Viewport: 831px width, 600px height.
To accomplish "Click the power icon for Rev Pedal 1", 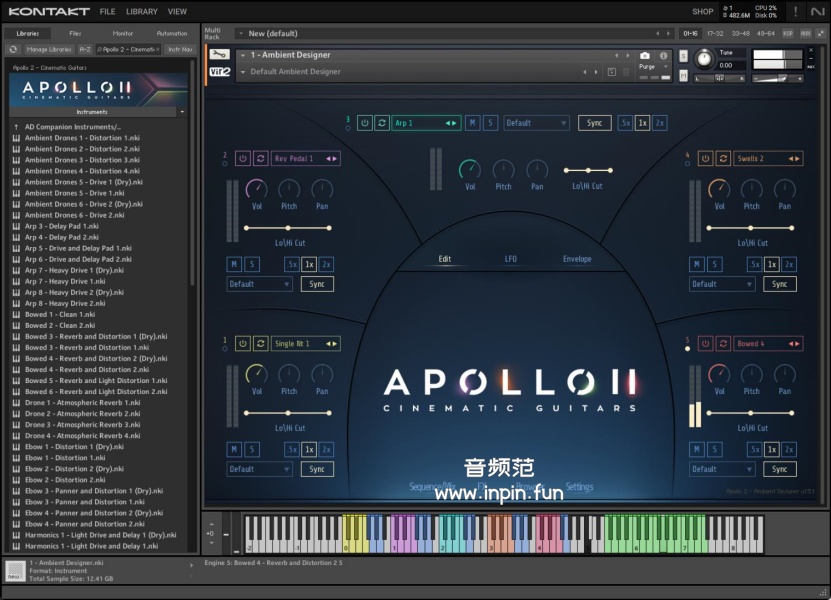I will pos(242,158).
